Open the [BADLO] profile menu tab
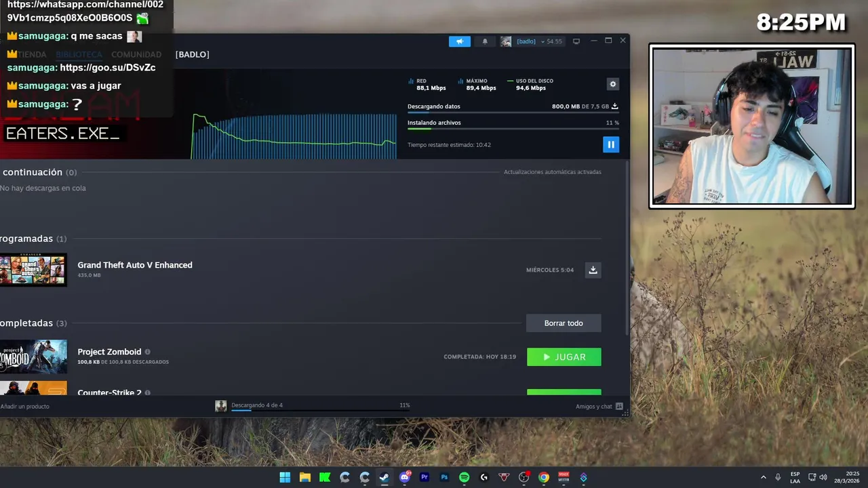The height and width of the screenshot is (488, 868). point(192,54)
